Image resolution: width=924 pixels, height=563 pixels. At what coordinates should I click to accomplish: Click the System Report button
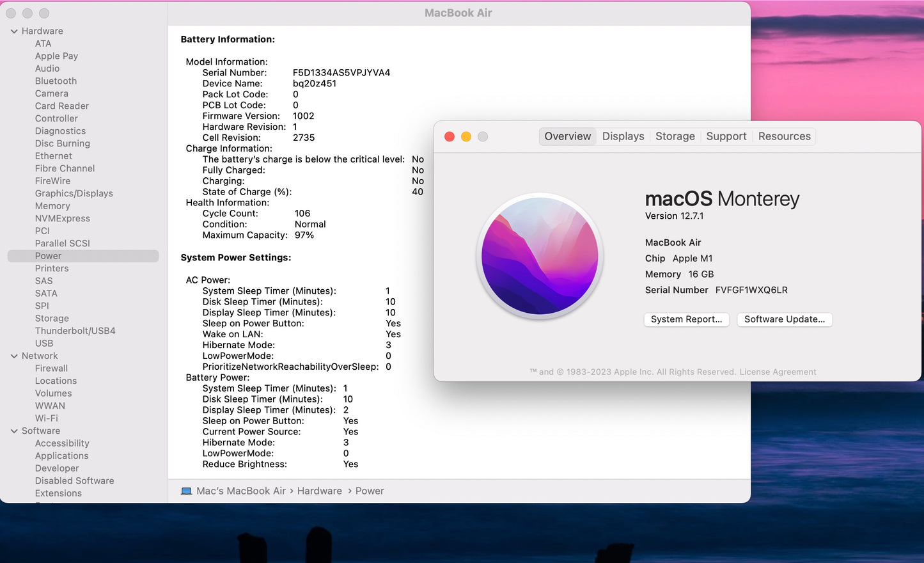click(686, 319)
